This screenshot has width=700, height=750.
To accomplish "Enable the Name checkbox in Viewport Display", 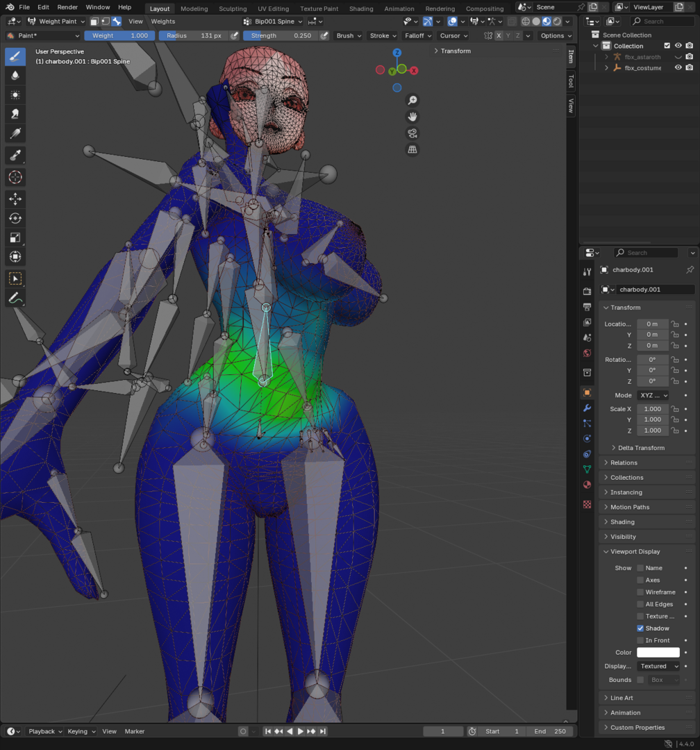I will (x=640, y=568).
